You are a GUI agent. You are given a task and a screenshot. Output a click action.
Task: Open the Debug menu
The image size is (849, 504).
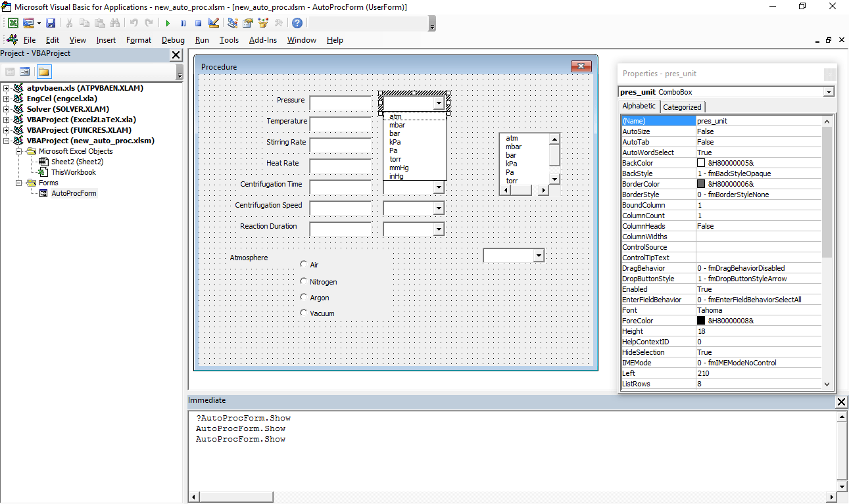pos(173,40)
